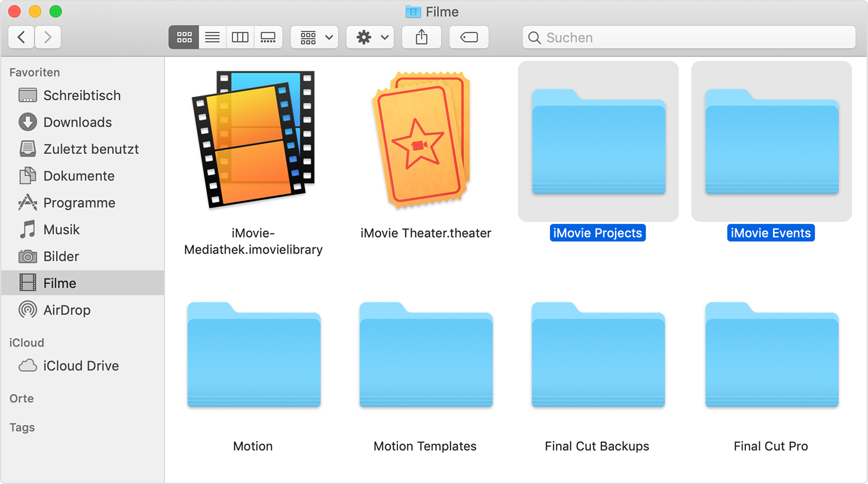This screenshot has width=868, height=484.
Task: Switch to icon view mode
Action: (x=184, y=37)
